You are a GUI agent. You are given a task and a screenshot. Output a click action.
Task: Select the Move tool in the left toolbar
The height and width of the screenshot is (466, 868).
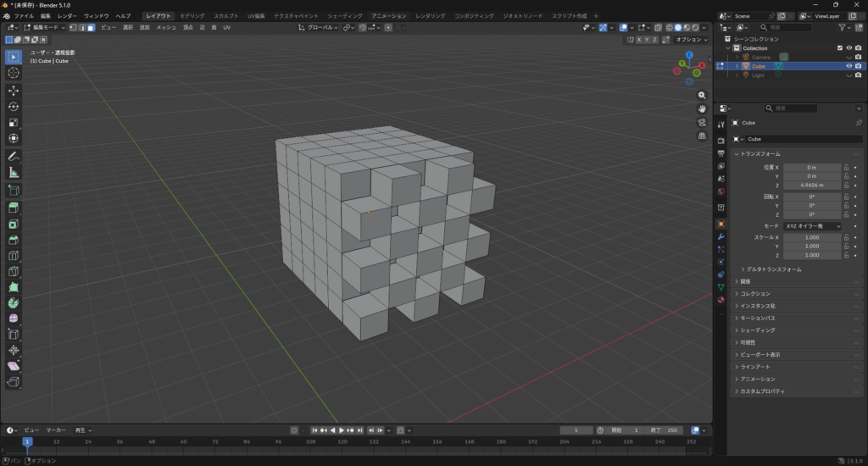[14, 90]
